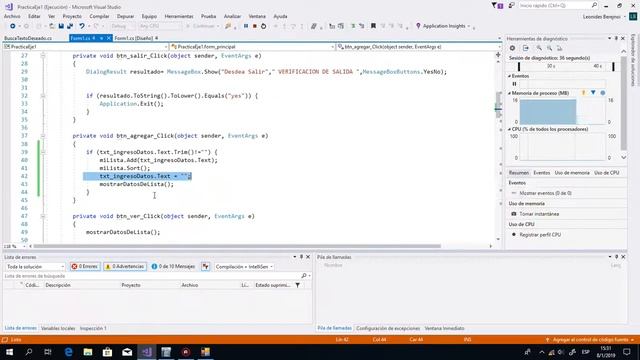Screen dimensions: 640x360
Task: Toggle blue triangle memory marker legend
Action: (593, 93)
